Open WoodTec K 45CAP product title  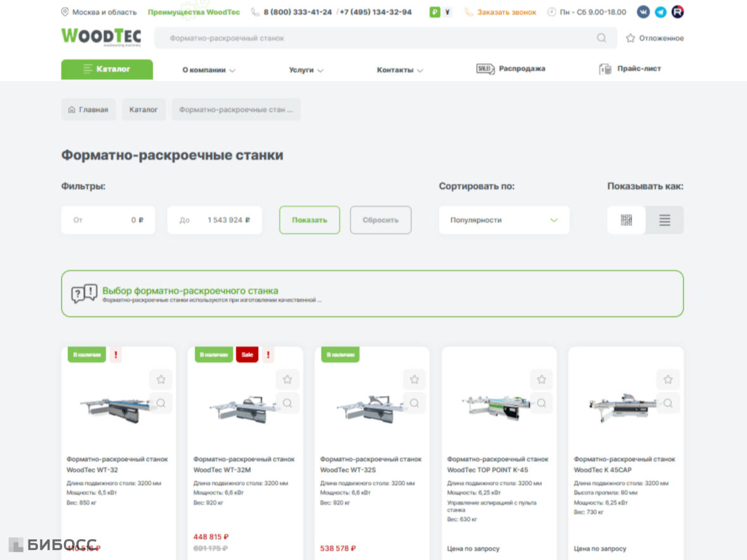pos(624,464)
